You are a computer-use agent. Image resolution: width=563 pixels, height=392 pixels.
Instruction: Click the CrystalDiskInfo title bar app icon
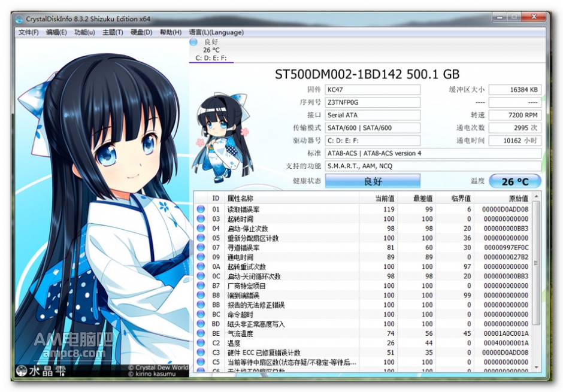tap(19, 19)
